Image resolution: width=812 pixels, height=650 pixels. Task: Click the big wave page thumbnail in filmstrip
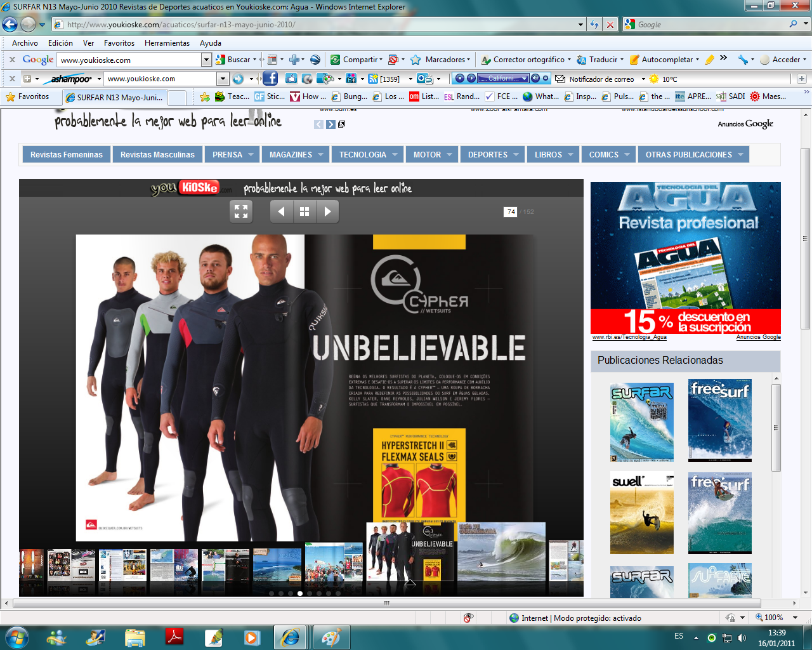pyautogui.click(x=501, y=552)
